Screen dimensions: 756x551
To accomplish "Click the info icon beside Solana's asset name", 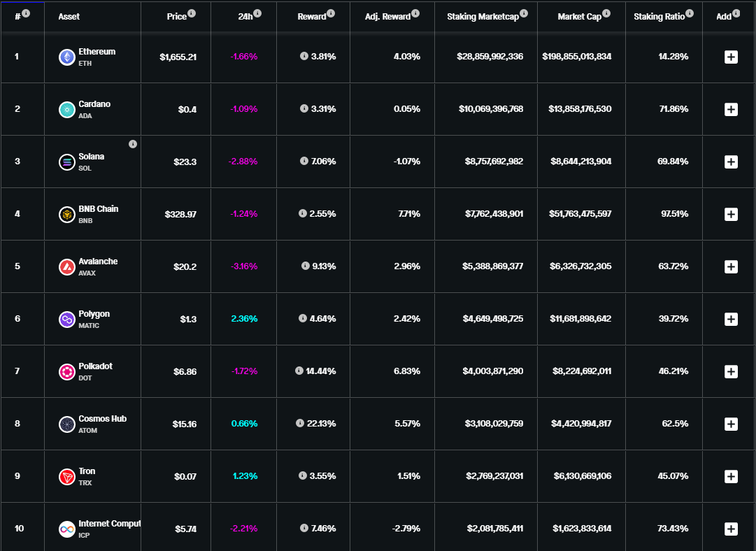I will pyautogui.click(x=133, y=144).
